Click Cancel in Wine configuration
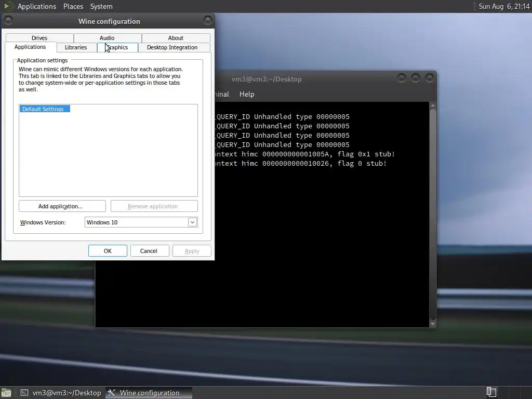This screenshot has height=399, width=532. [x=149, y=251]
